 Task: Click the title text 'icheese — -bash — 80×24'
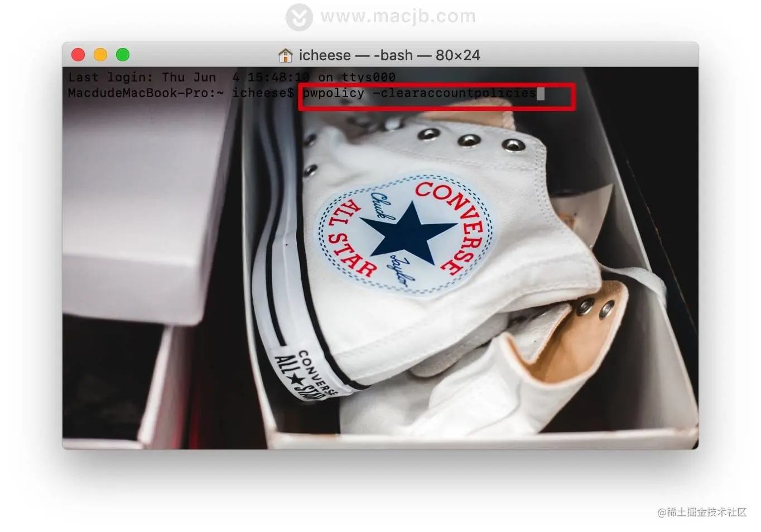(x=389, y=55)
